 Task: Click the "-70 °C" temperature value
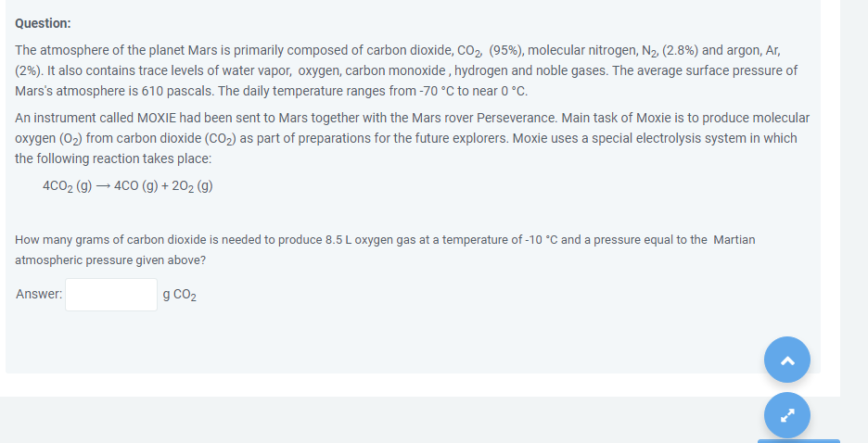[437, 91]
